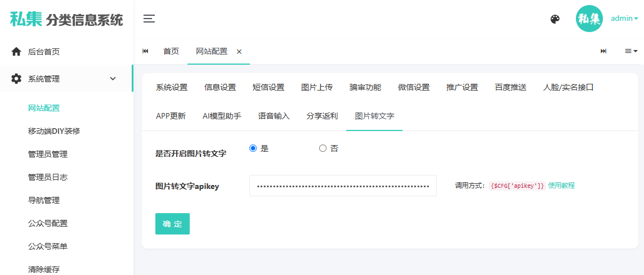Close the 网站配置 tab
This screenshot has width=644, height=275.
(x=239, y=51)
